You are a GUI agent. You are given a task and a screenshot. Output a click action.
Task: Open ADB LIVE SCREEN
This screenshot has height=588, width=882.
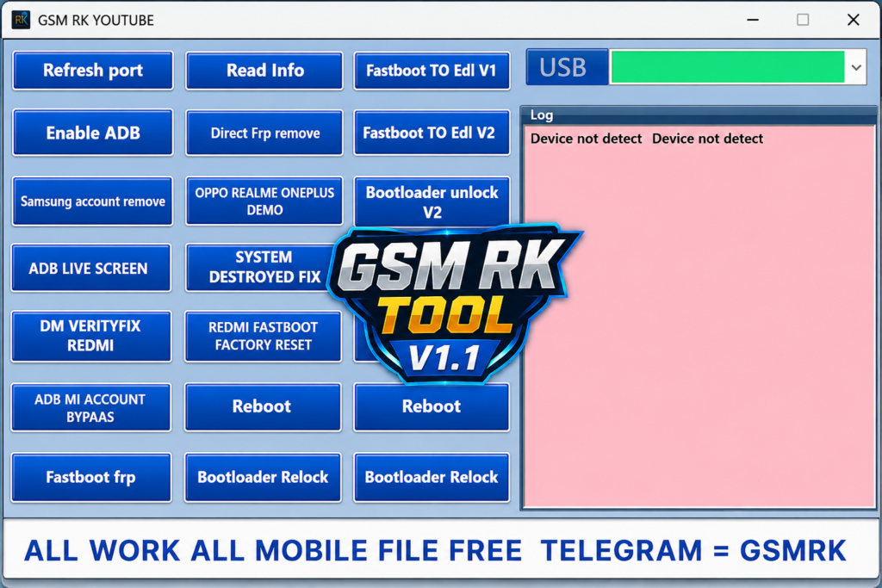tap(90, 268)
